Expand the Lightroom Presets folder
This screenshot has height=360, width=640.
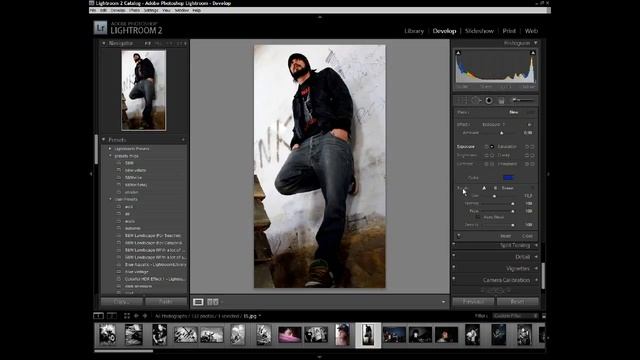[x=110, y=149]
